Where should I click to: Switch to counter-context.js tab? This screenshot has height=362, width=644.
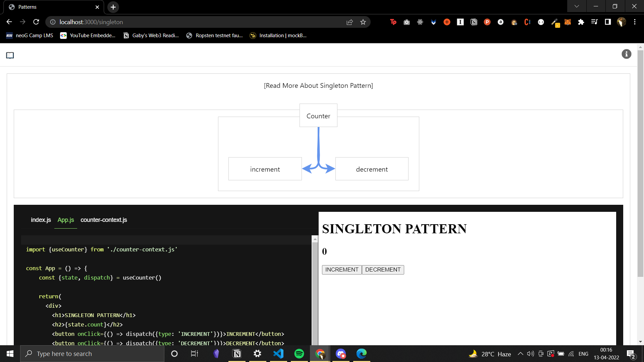(x=104, y=220)
